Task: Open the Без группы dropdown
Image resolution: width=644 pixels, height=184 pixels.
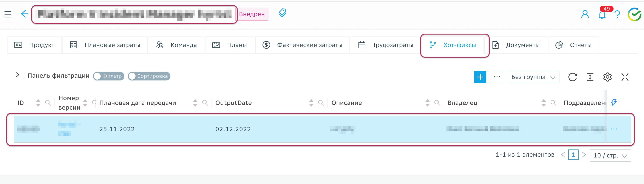Action: coord(533,77)
